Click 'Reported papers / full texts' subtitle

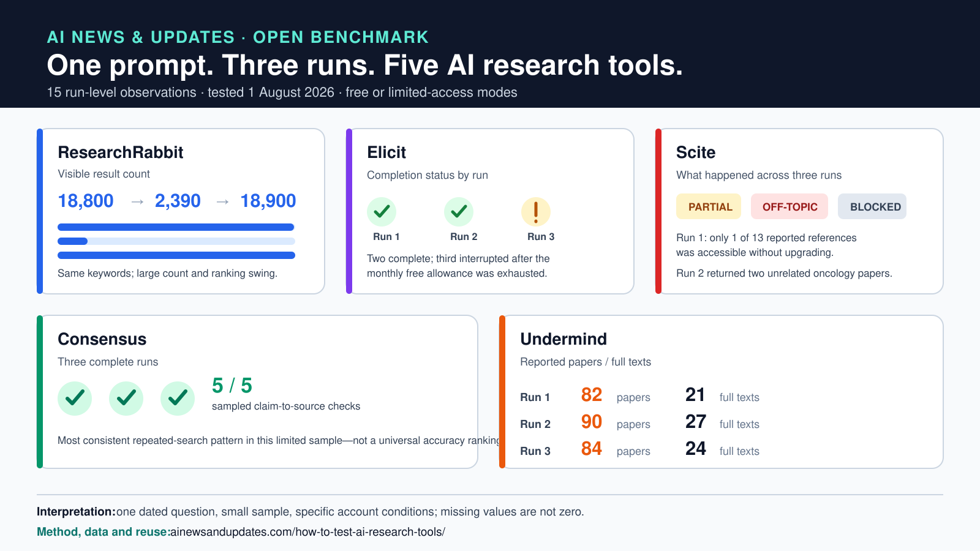point(586,362)
